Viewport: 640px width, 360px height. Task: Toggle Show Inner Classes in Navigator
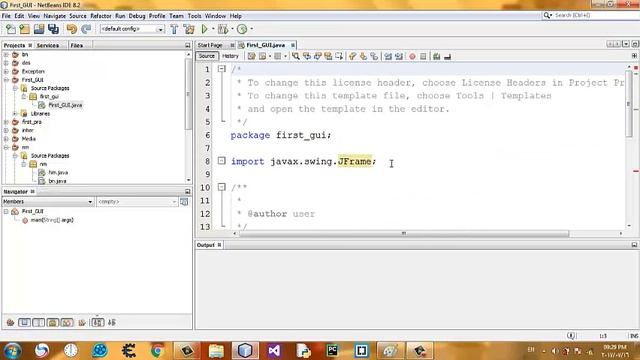click(x=67, y=322)
